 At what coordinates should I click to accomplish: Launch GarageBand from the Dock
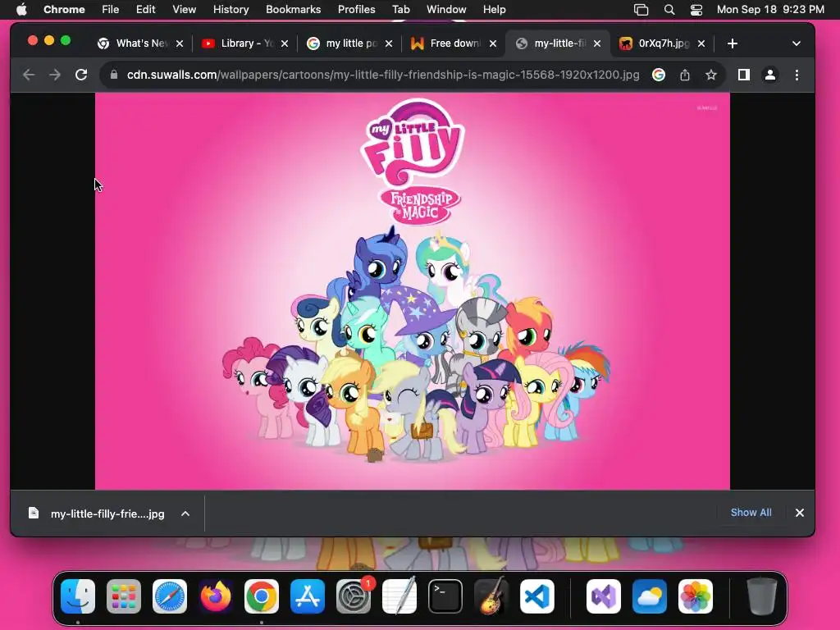tap(491, 596)
